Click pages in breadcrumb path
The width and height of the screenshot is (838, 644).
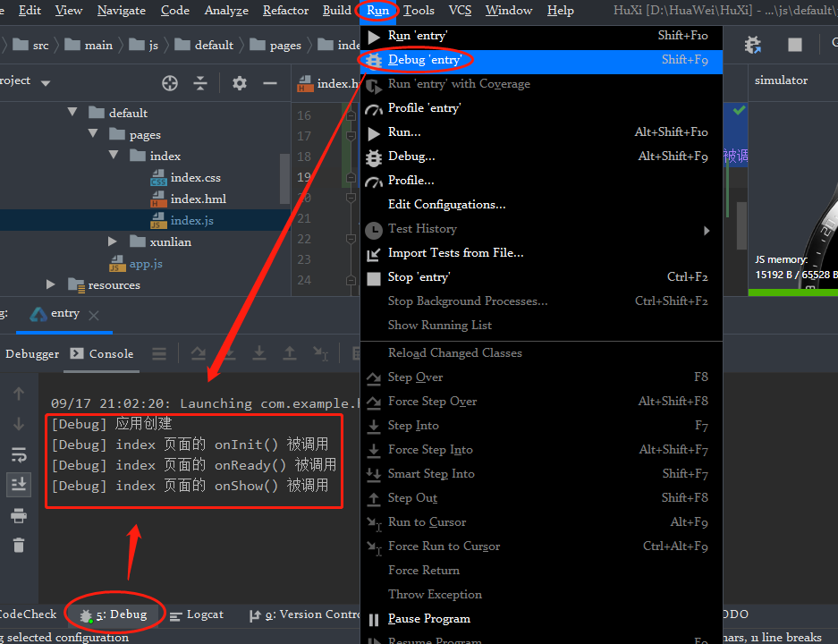(x=275, y=46)
